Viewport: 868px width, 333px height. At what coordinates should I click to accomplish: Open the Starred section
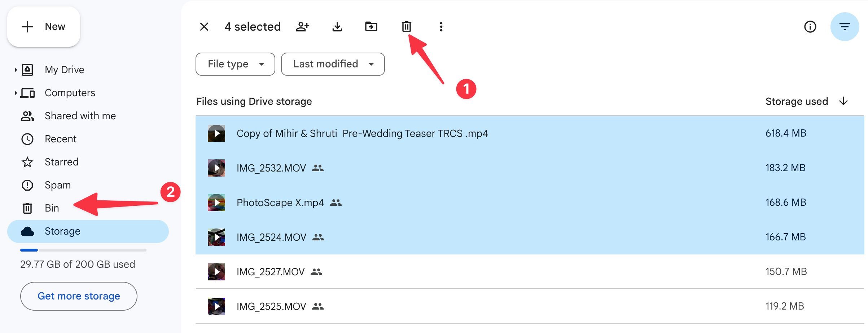point(61,162)
